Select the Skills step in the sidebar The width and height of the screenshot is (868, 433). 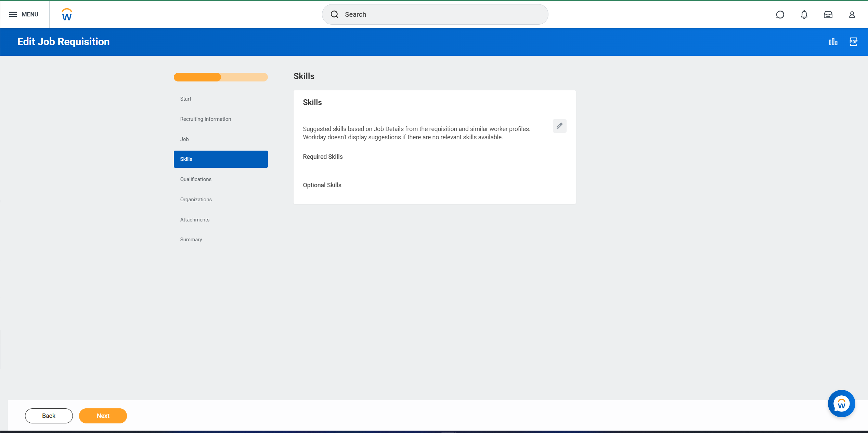tap(221, 159)
